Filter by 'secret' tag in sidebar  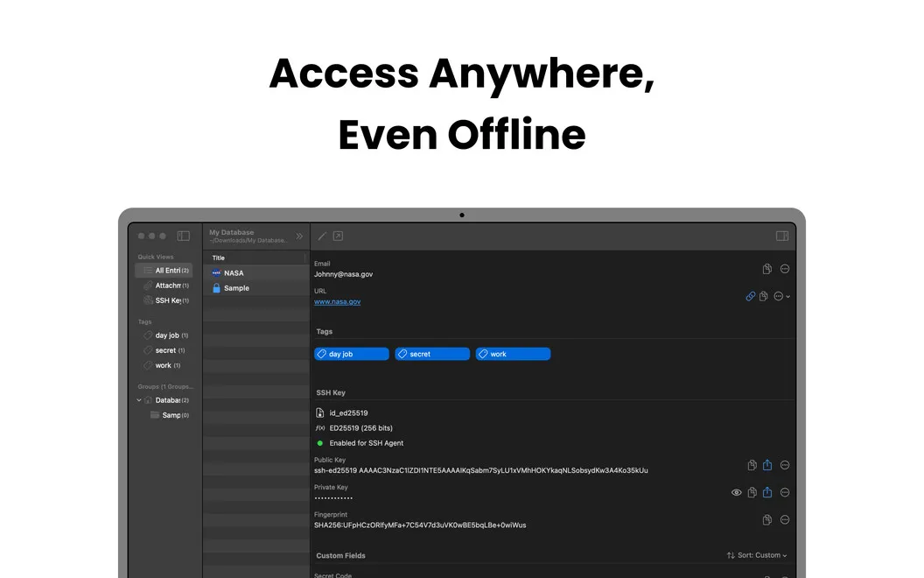click(x=164, y=350)
